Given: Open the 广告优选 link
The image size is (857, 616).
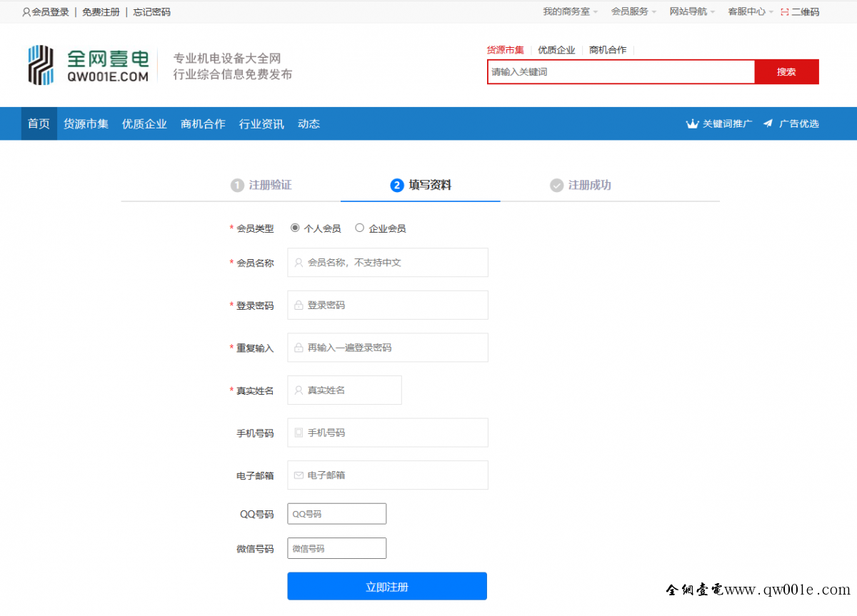Looking at the screenshot, I should tap(799, 123).
